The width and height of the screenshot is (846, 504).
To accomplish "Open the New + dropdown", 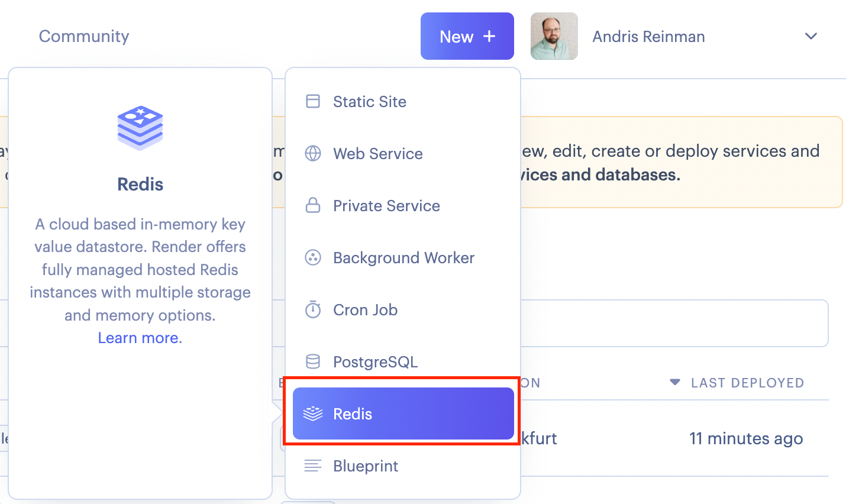I will pyautogui.click(x=467, y=36).
